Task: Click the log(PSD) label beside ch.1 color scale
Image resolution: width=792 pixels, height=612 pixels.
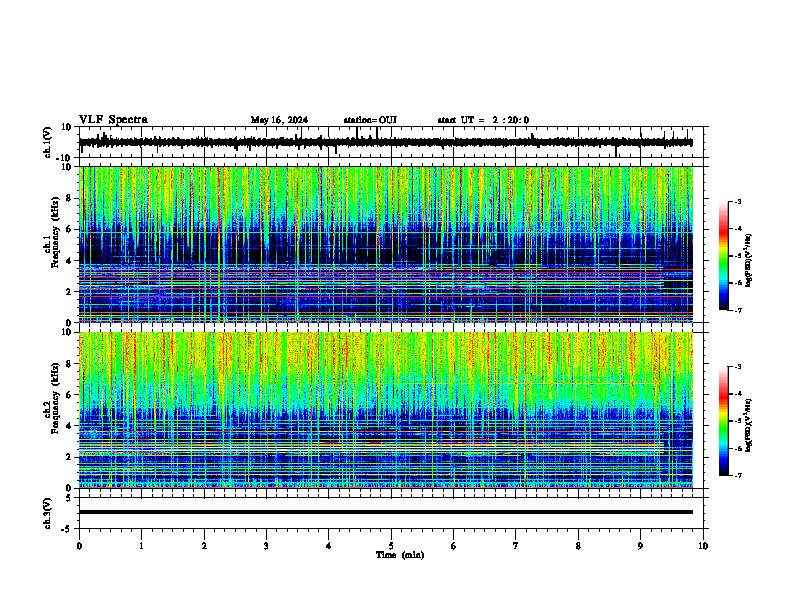Action: coord(749,260)
